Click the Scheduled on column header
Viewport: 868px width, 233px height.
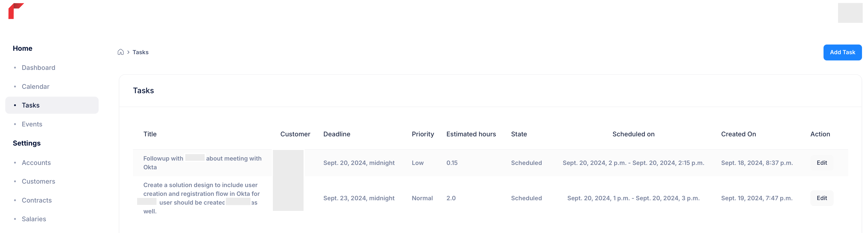[633, 134]
